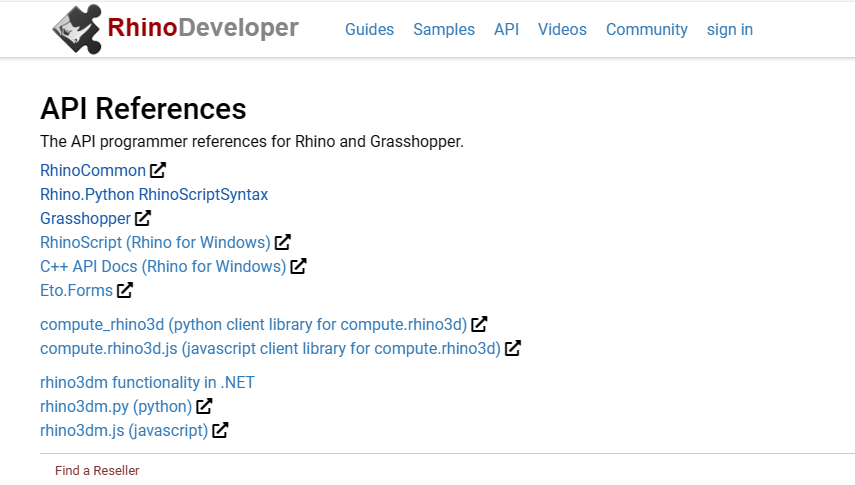Viewport: 855px width, 485px height.
Task: Click external-link icon beside rhino3dm.js (javascript)
Action: coord(220,430)
